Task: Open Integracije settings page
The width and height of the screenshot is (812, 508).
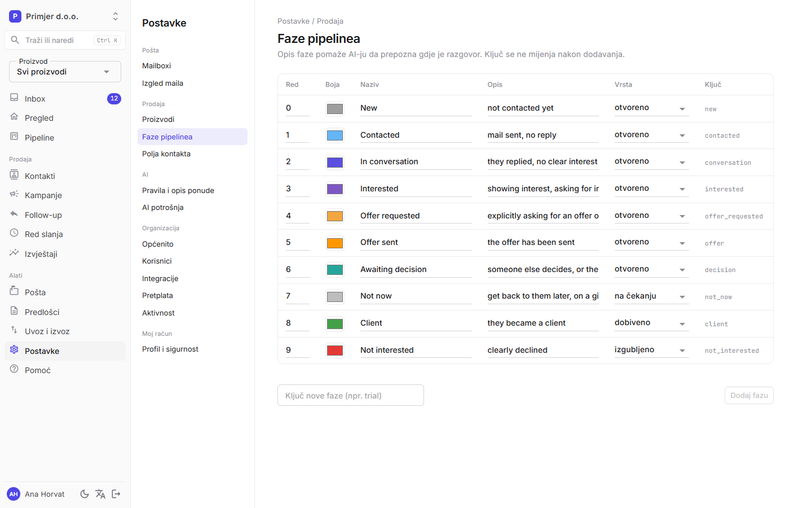Action: coord(192,279)
